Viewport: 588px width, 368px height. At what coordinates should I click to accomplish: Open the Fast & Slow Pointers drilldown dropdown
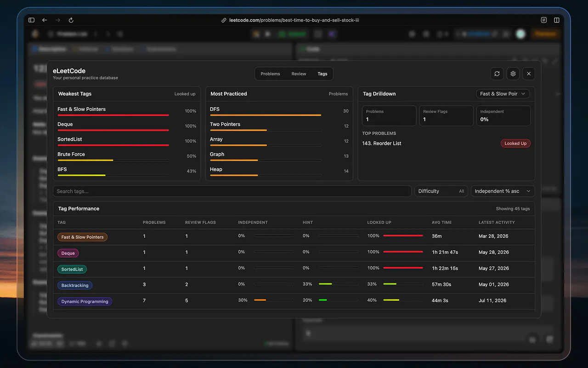click(503, 94)
